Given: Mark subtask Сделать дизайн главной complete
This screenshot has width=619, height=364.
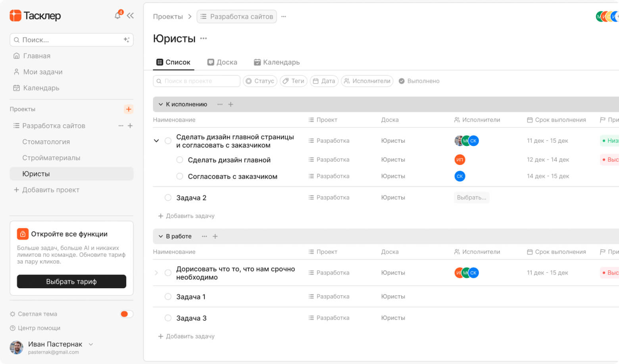Looking at the screenshot, I should click(180, 160).
